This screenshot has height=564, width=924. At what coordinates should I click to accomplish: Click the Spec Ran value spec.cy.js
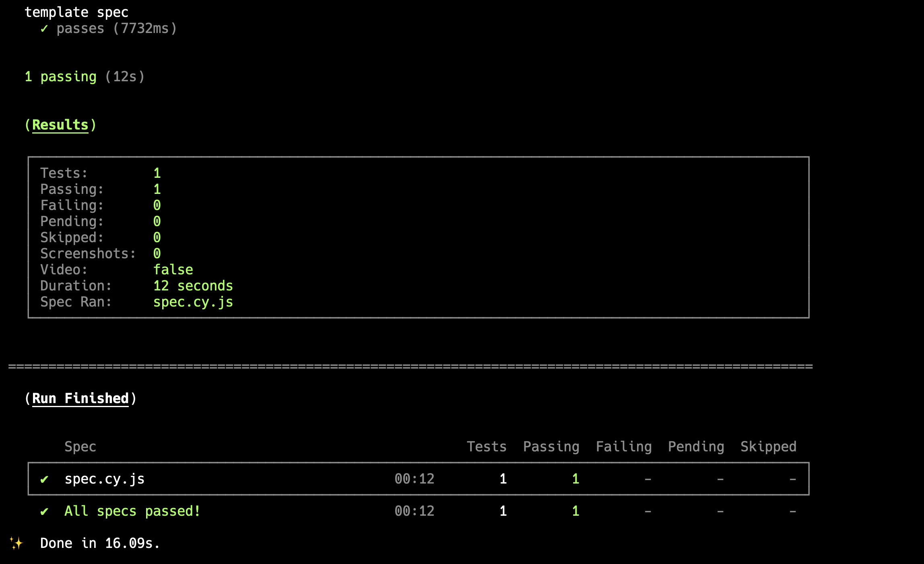coord(193,302)
